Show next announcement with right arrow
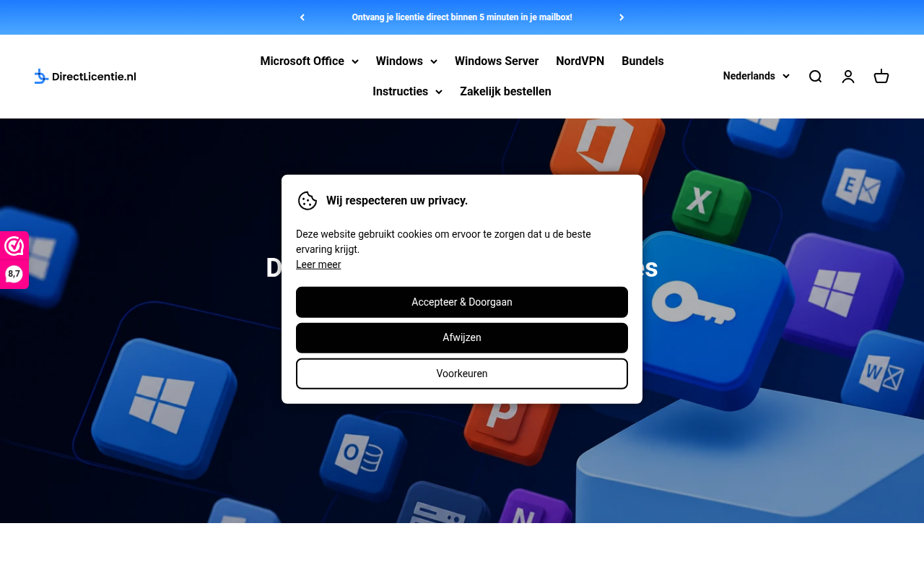Image resolution: width=924 pixels, height=578 pixels. click(x=622, y=17)
